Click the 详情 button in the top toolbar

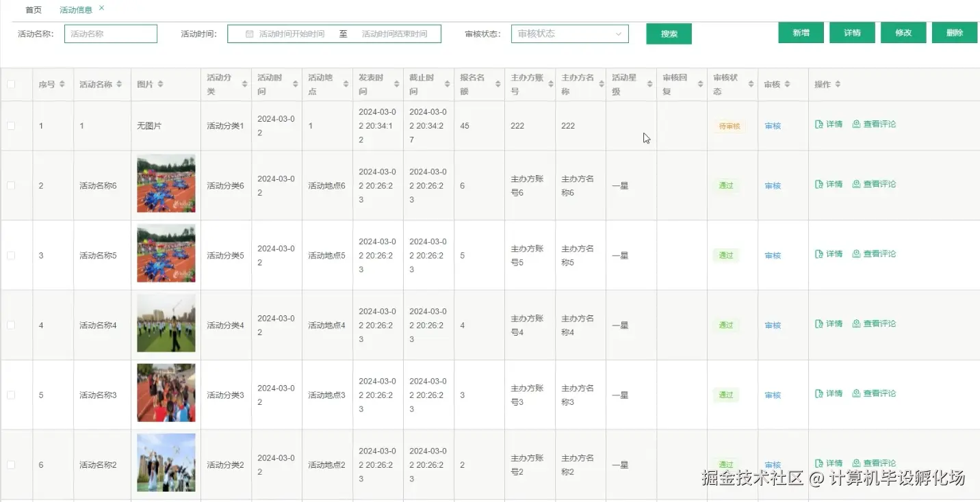point(852,33)
